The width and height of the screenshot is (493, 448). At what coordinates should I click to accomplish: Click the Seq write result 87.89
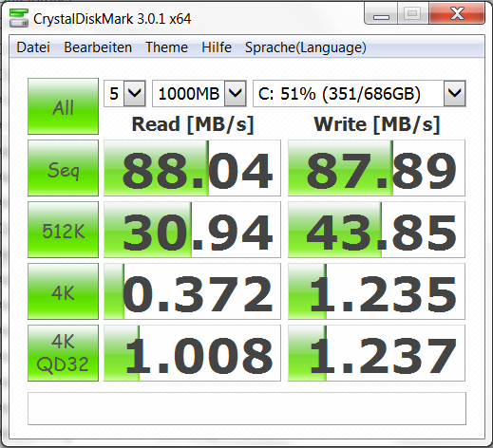pyautogui.click(x=376, y=168)
